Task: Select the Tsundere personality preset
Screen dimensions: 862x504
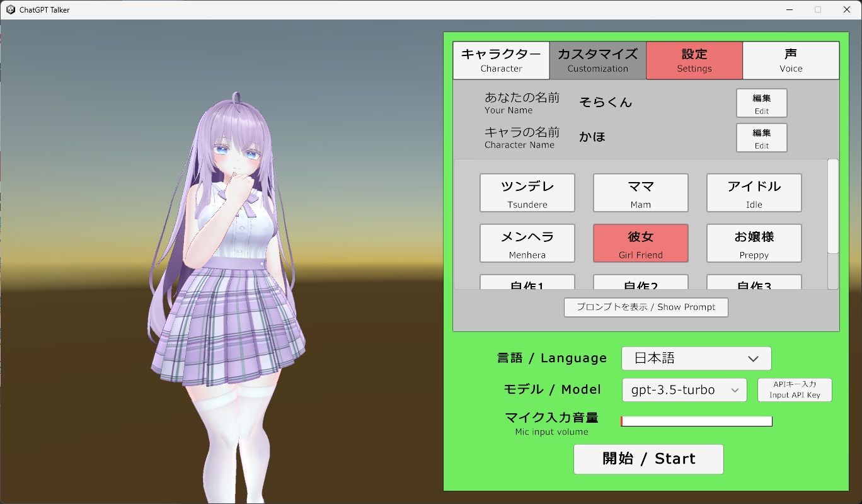Action: click(527, 193)
